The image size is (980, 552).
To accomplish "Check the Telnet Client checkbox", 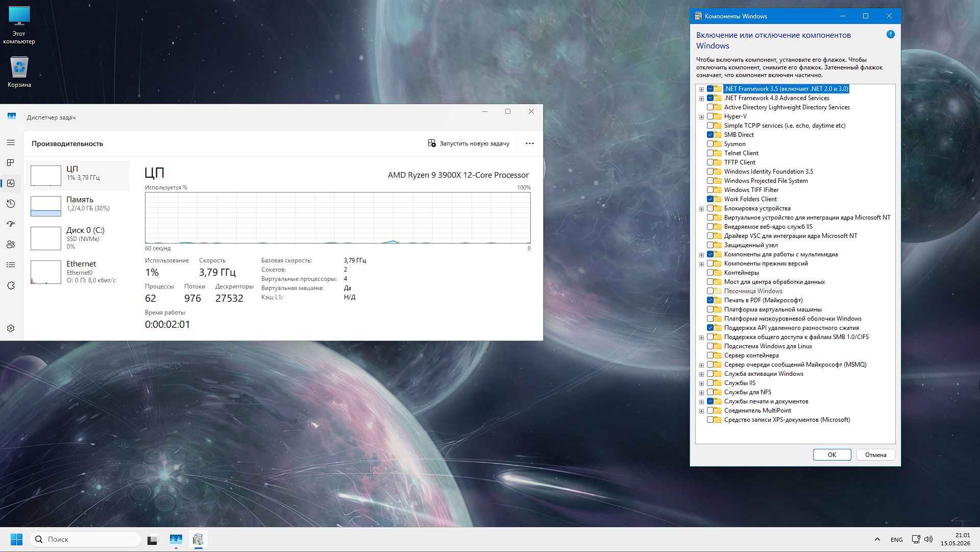I will pyautogui.click(x=710, y=153).
